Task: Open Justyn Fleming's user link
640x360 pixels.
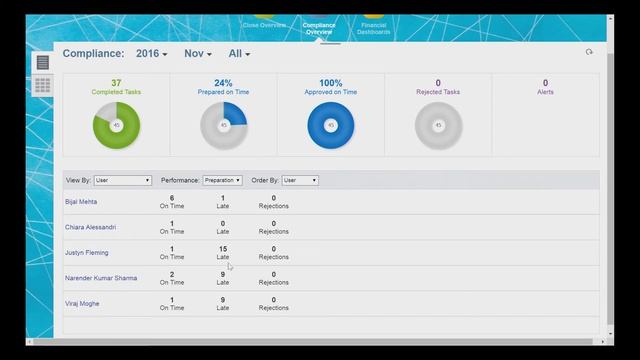Action: pyautogui.click(x=87, y=253)
